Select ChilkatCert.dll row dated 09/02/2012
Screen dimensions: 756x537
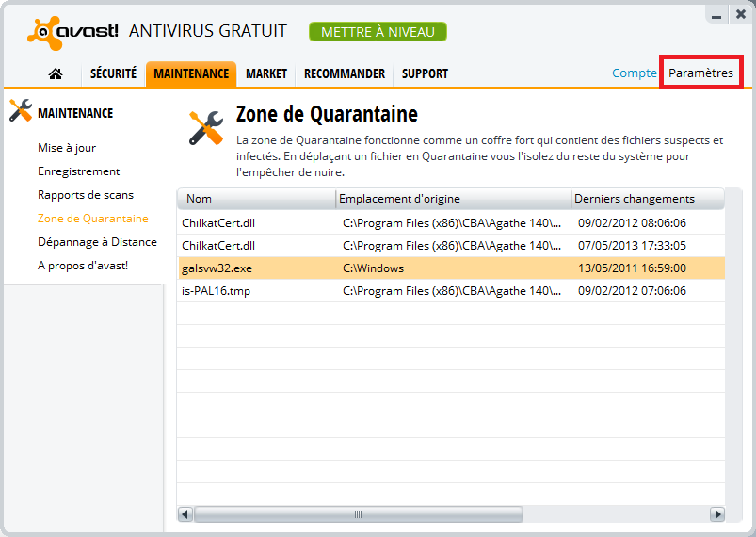pos(451,223)
